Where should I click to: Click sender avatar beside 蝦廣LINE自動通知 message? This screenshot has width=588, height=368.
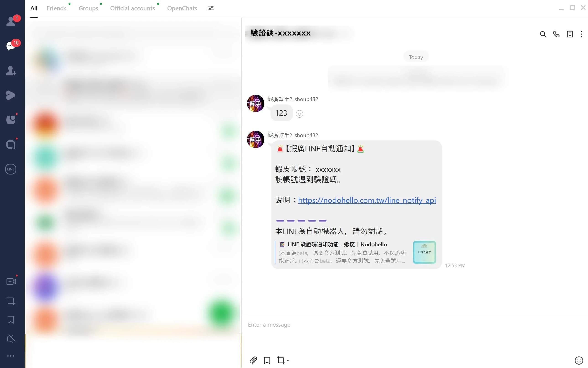tap(256, 139)
